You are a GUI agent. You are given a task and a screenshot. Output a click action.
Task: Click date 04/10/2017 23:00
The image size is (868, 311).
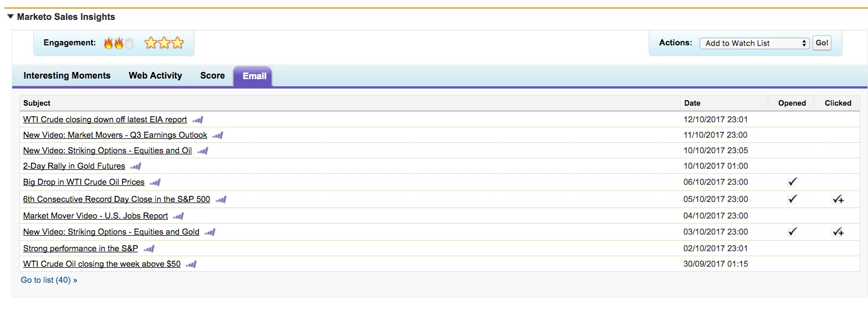716,216
